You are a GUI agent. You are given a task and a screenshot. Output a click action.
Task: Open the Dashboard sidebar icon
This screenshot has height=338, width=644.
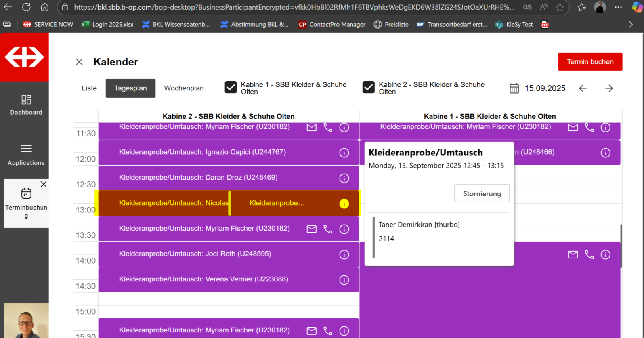26,105
